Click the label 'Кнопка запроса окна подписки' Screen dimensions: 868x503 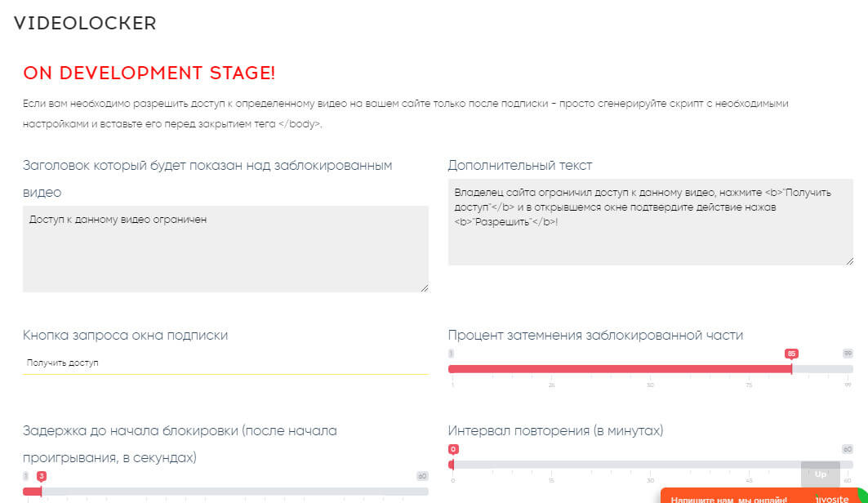[125, 336]
